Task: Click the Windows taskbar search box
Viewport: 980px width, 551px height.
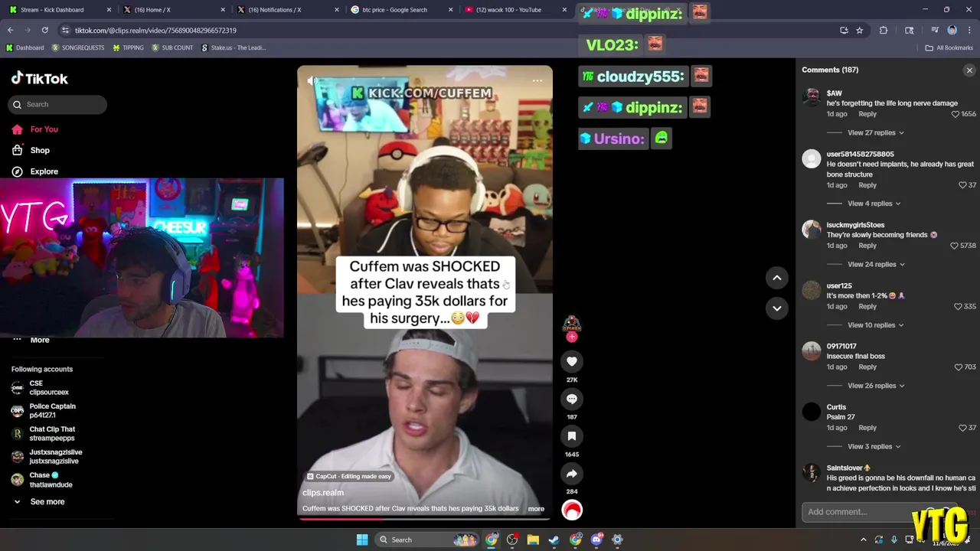Action: pos(429,540)
